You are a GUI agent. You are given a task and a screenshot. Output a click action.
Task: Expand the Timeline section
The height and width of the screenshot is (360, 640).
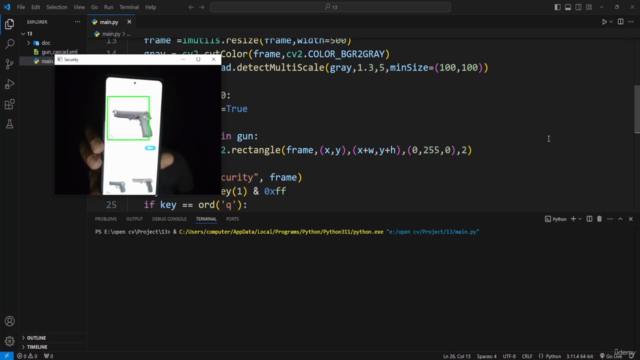click(37, 347)
